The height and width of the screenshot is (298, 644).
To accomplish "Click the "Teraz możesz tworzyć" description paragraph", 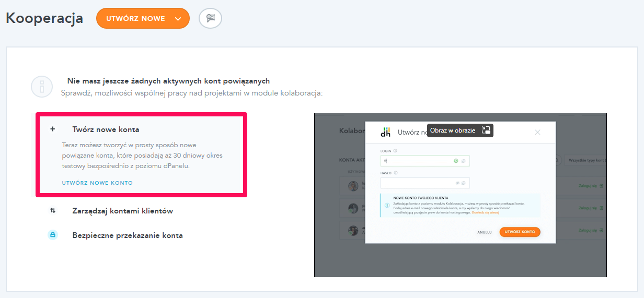I will click(x=142, y=156).
